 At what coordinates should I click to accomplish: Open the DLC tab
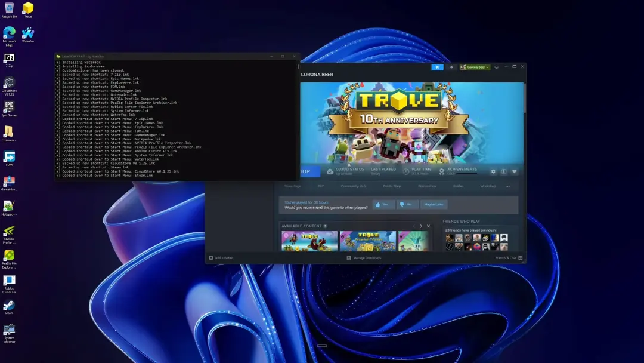pos(321,186)
